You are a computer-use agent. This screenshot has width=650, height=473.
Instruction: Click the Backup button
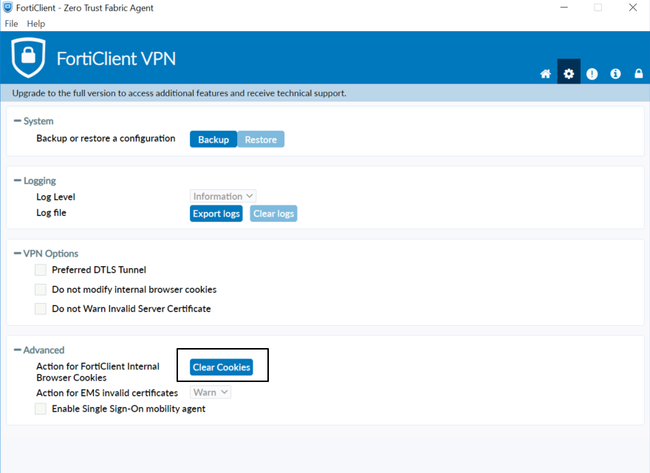pyautogui.click(x=213, y=139)
